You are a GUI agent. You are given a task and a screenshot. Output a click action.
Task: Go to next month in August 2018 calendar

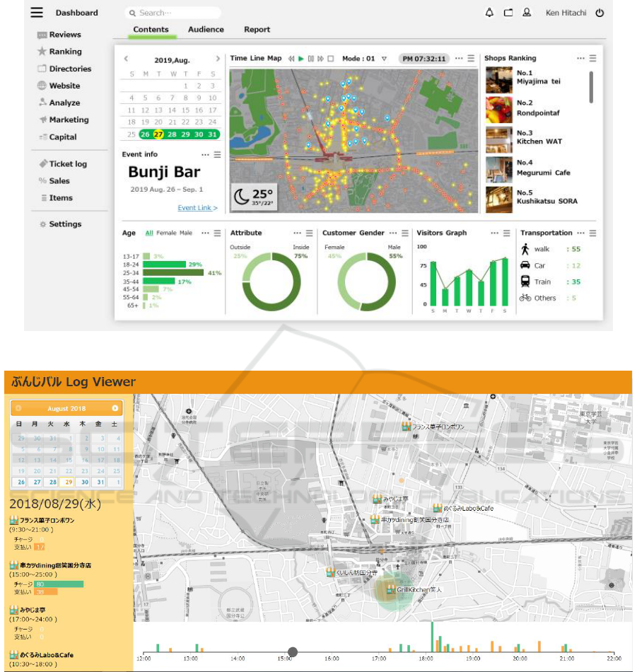point(115,408)
